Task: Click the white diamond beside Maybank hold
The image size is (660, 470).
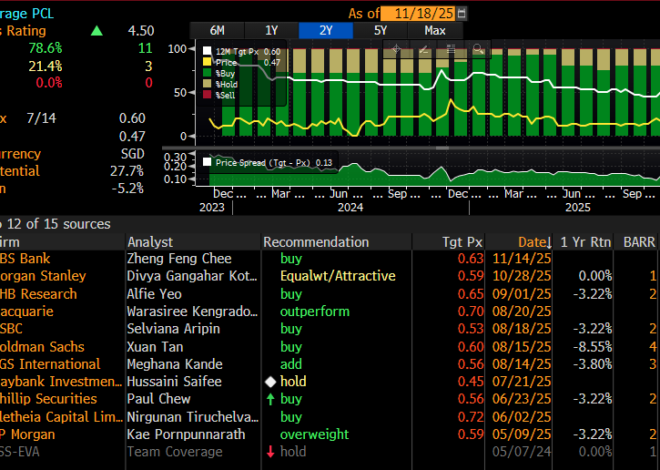Action: click(270, 382)
